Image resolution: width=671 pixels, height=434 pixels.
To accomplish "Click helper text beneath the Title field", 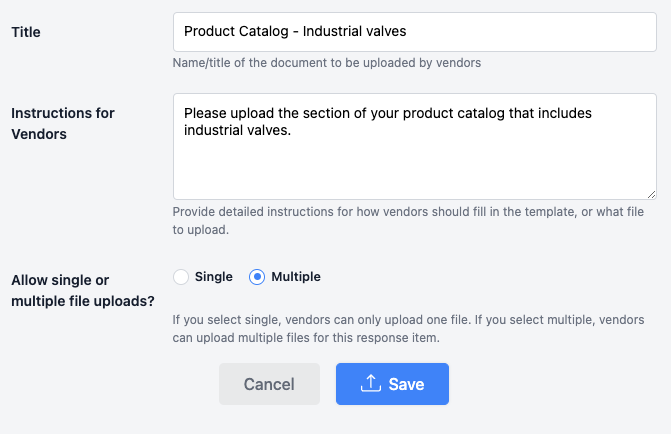I will click(327, 63).
